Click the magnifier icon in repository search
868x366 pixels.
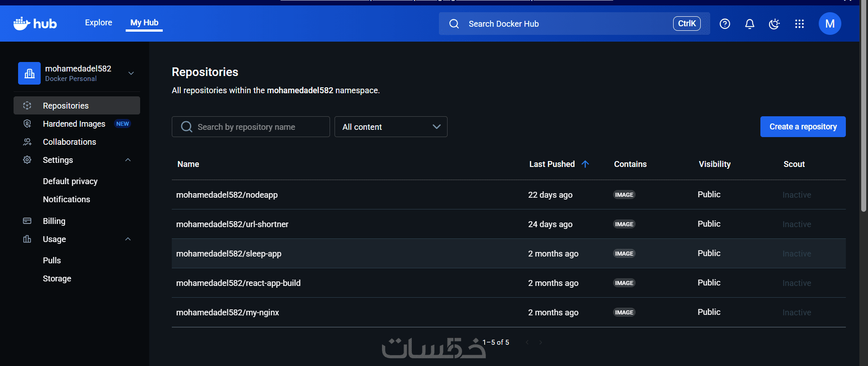186,127
